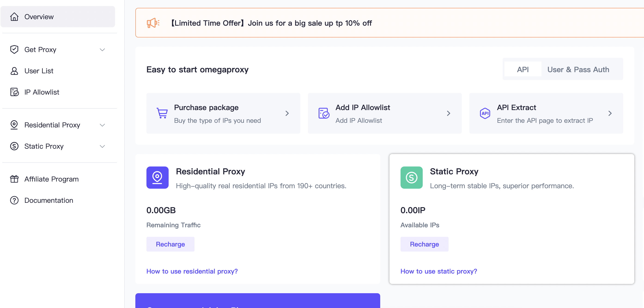The width and height of the screenshot is (644, 308).
Task: Click the hexagon API Extract icon
Action: (485, 113)
